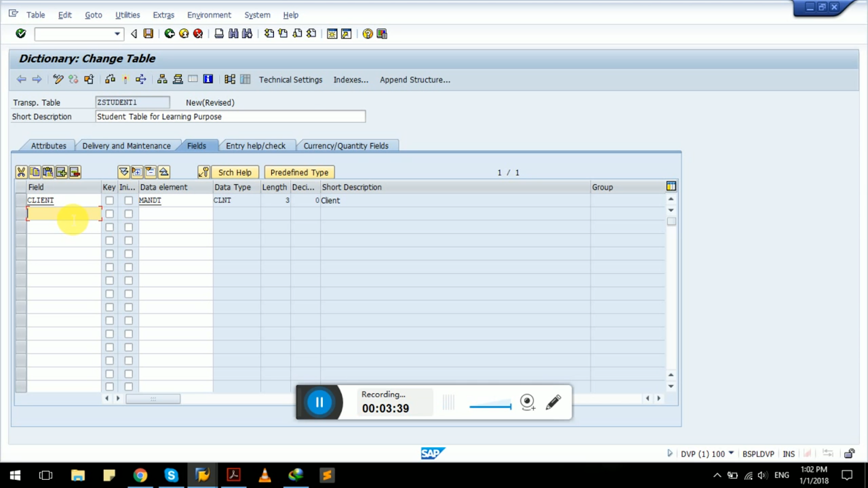This screenshot has width=868, height=488.
Task: Tick the Key checkbox on the second row
Action: point(109,214)
